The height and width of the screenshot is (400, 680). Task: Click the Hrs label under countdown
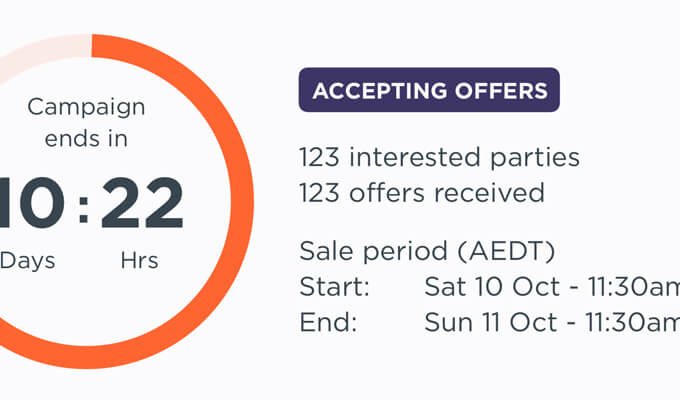[x=139, y=260]
